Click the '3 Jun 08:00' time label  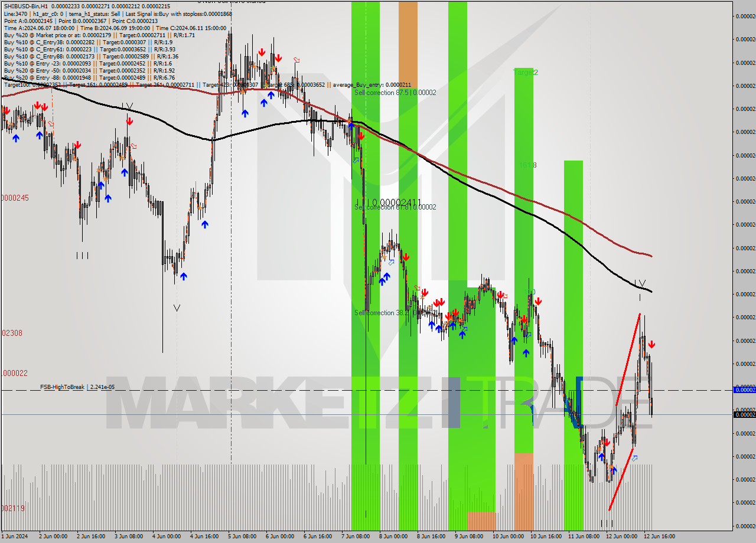(x=129, y=537)
